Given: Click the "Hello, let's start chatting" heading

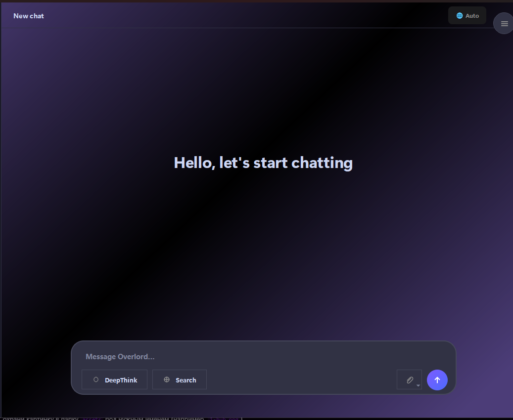Looking at the screenshot, I should 263,163.
